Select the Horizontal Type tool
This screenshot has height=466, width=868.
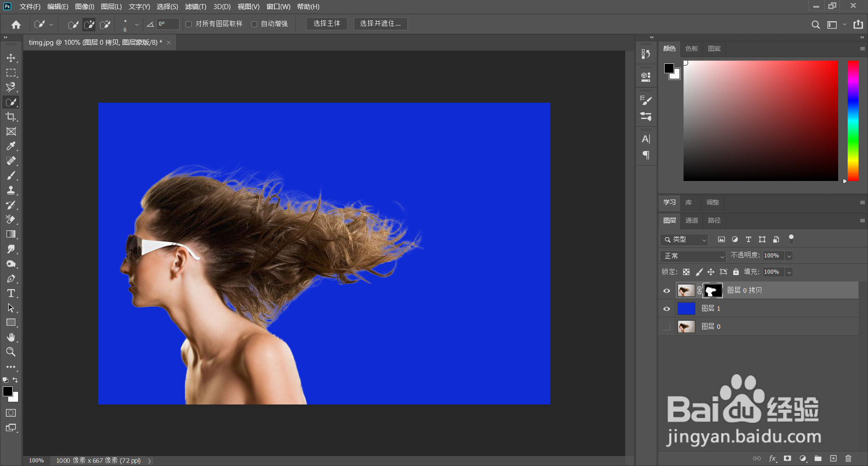[11, 293]
